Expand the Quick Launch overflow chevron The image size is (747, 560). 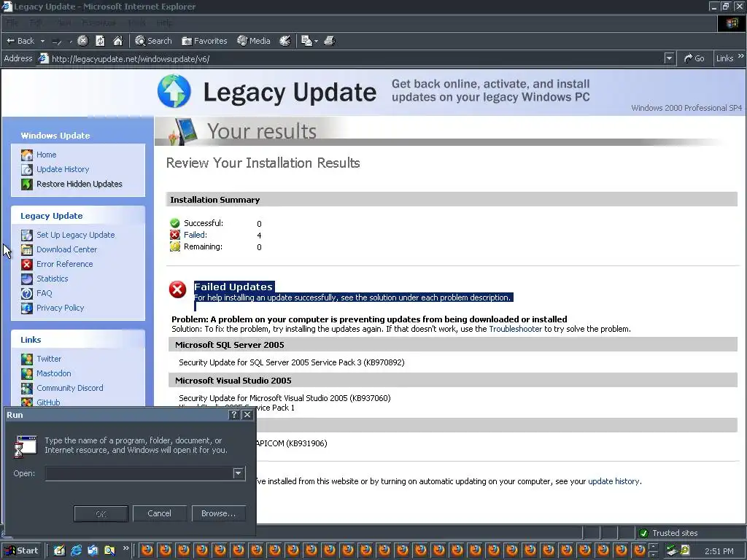pos(125,548)
